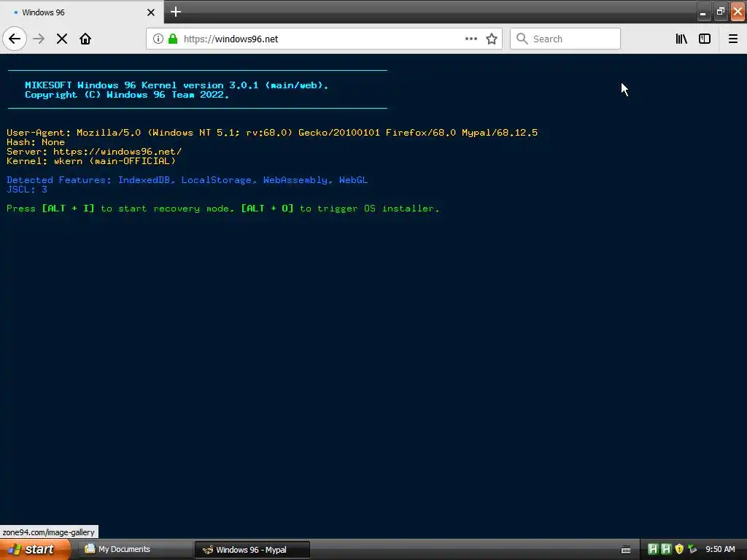The image size is (747, 560).
Task: Click the 9:50 AM clock
Action: pos(720,549)
